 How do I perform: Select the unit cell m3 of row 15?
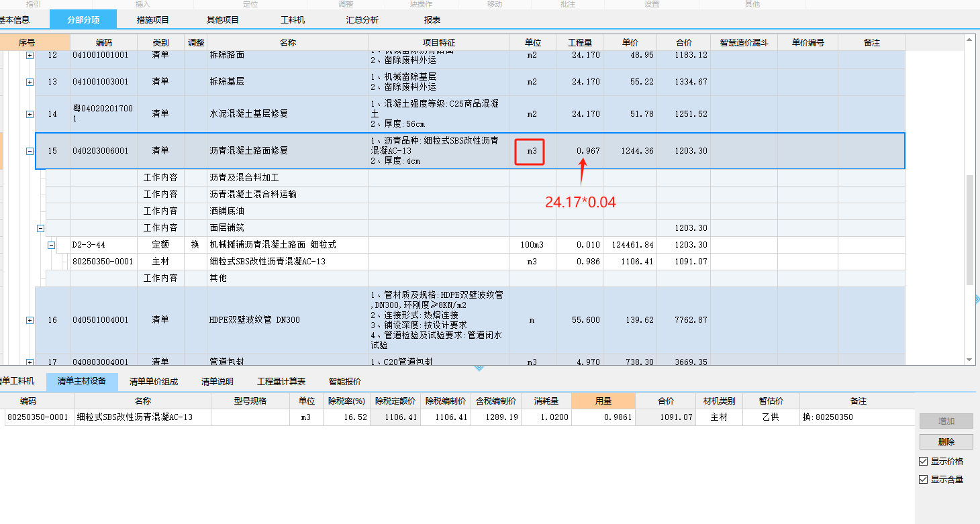(x=532, y=151)
